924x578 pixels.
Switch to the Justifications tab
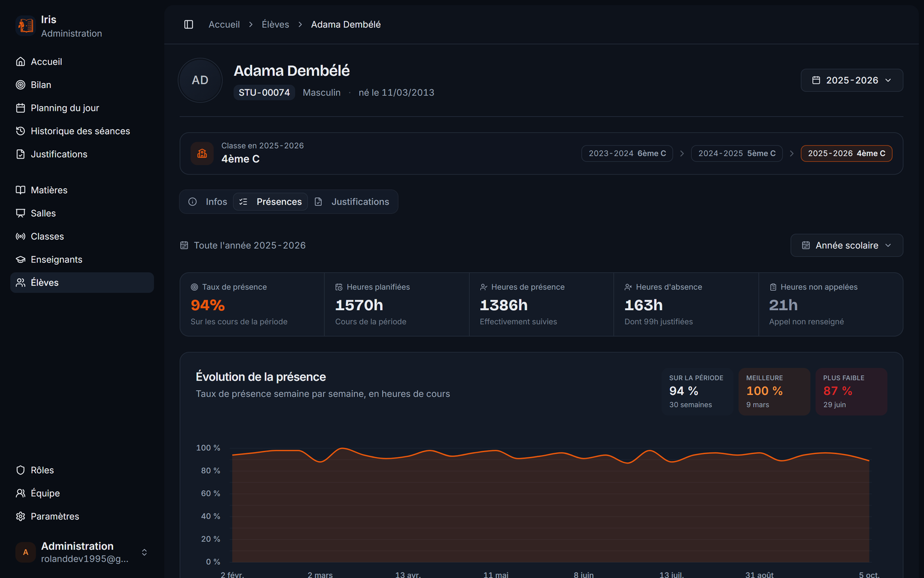pos(352,202)
